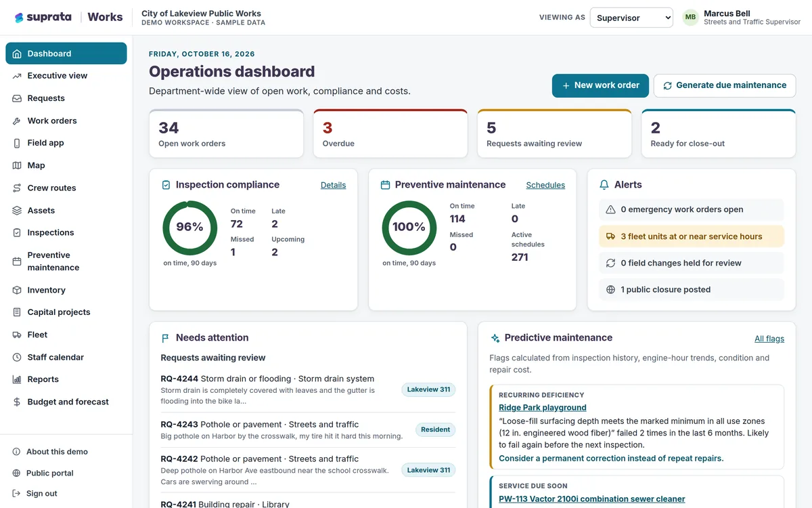
Task: Click the Preventive maintenance calendar icon in sidebar
Action: click(x=17, y=261)
